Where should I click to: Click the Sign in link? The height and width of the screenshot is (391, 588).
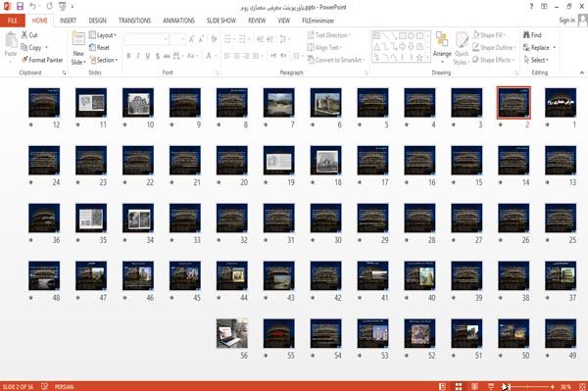tap(566, 21)
